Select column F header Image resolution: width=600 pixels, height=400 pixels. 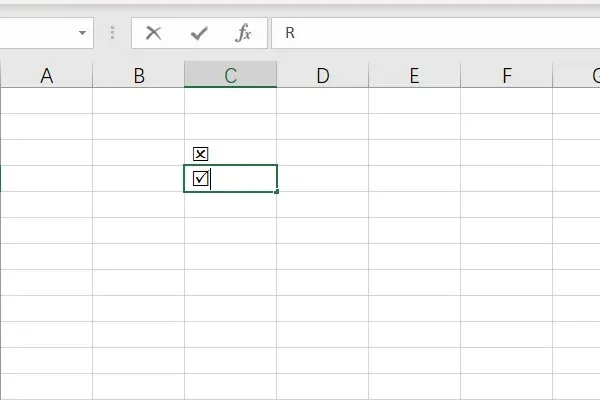coord(506,75)
